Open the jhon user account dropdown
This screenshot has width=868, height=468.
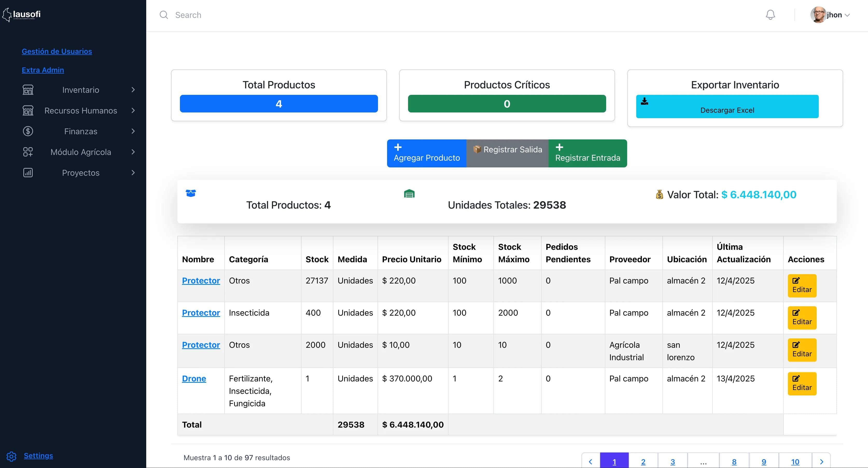pyautogui.click(x=831, y=15)
